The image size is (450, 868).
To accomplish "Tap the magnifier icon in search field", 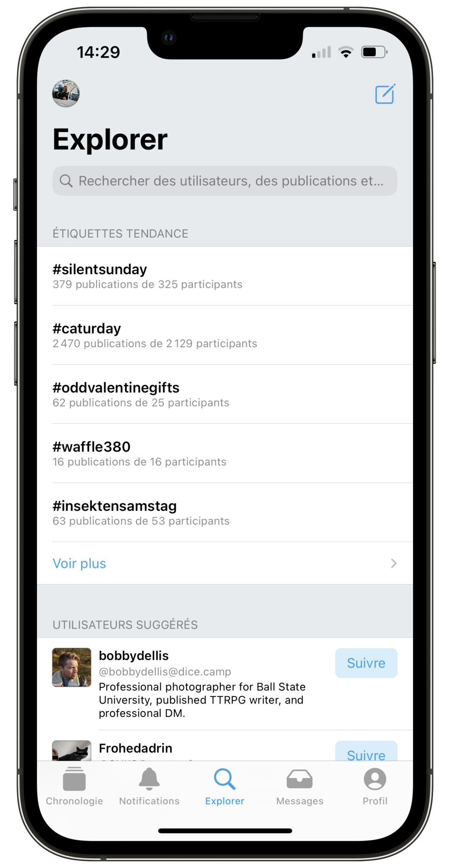I will [x=66, y=181].
